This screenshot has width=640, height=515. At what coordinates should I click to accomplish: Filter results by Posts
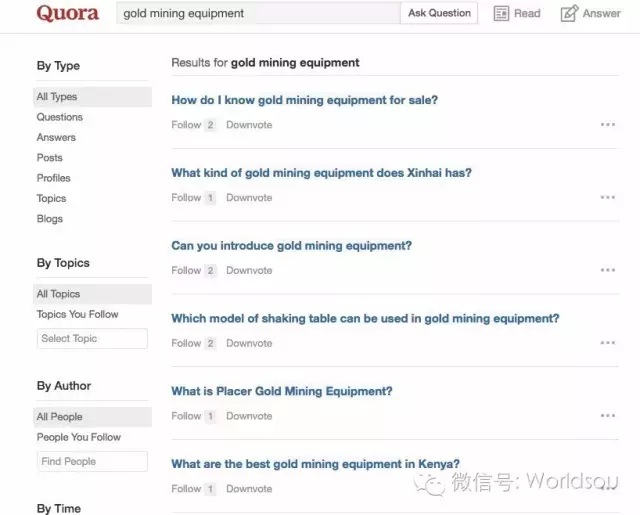click(49, 158)
